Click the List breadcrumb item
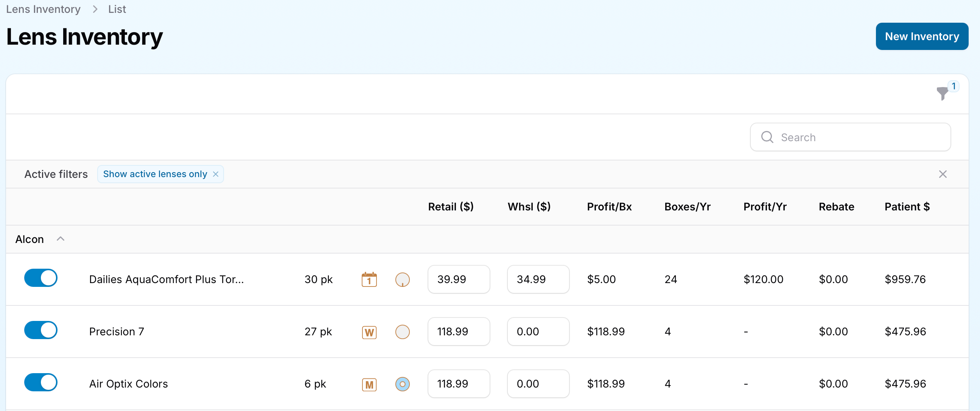Screen dimensions: 980x411 [x=117, y=9]
